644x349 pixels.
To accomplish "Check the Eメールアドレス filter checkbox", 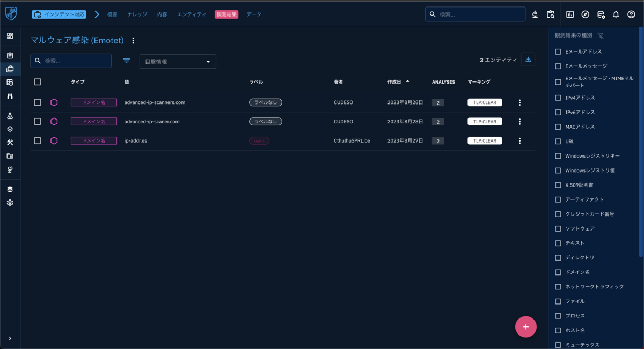I will (x=558, y=51).
